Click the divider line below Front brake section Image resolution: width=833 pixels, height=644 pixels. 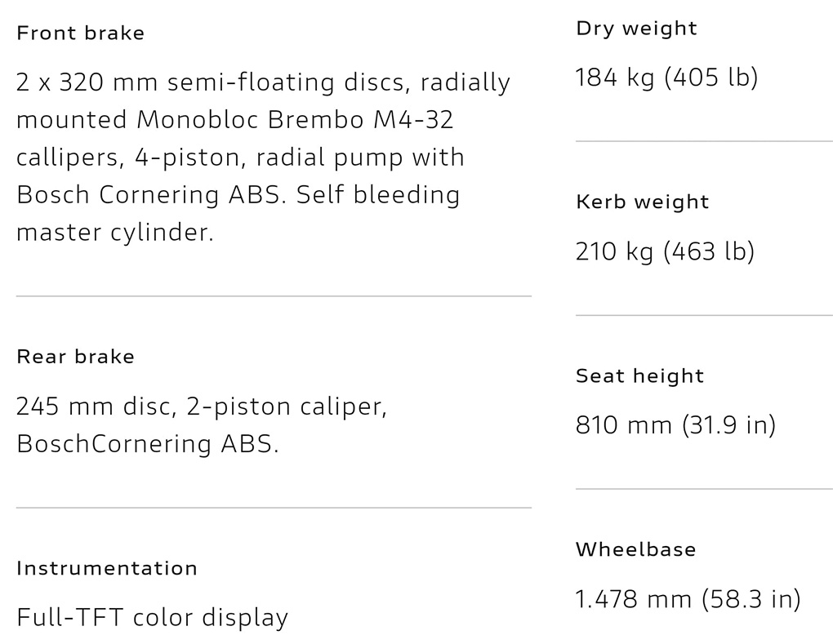click(x=274, y=296)
